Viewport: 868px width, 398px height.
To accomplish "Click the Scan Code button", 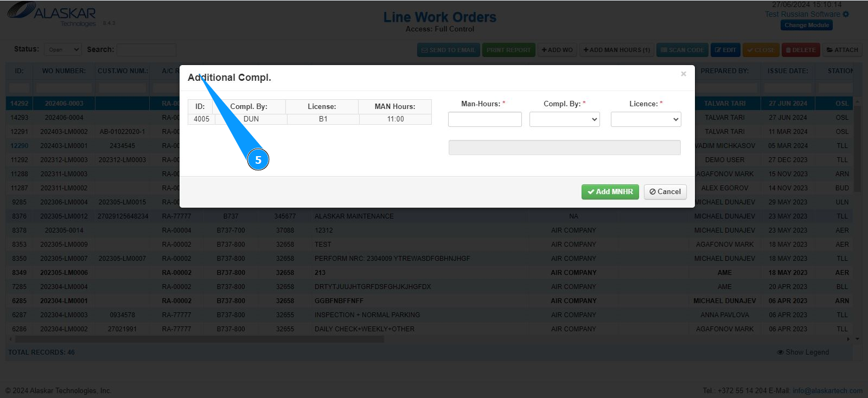I will click(682, 50).
